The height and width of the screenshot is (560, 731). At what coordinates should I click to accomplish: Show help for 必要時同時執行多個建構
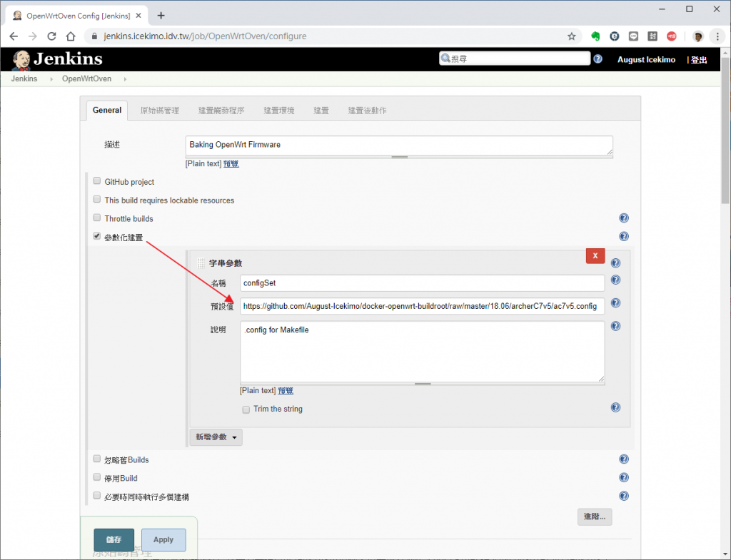(x=624, y=497)
